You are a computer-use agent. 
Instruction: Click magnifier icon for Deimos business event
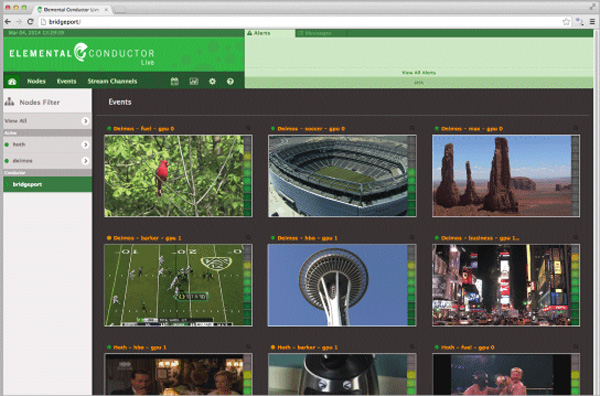576,238
